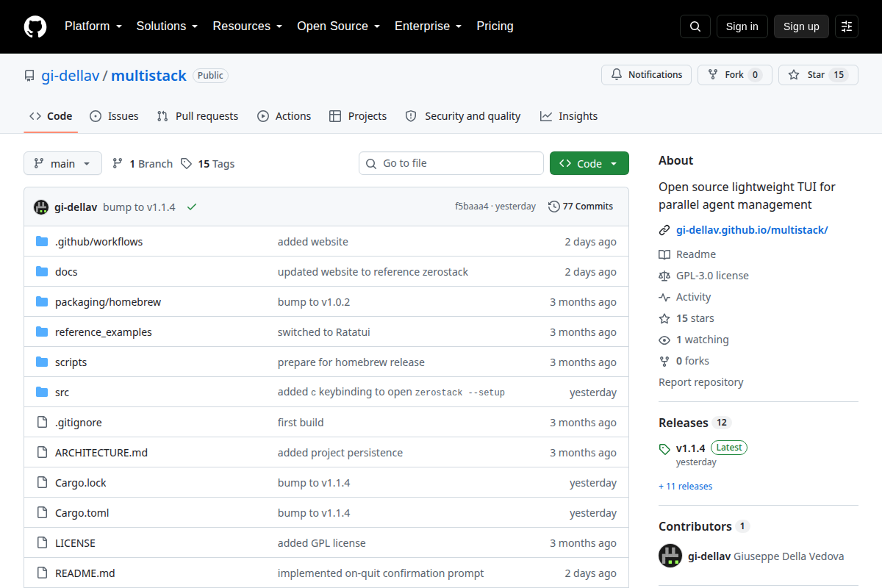Expand the Open Source menu
This screenshot has width=882, height=588.
coord(338,26)
